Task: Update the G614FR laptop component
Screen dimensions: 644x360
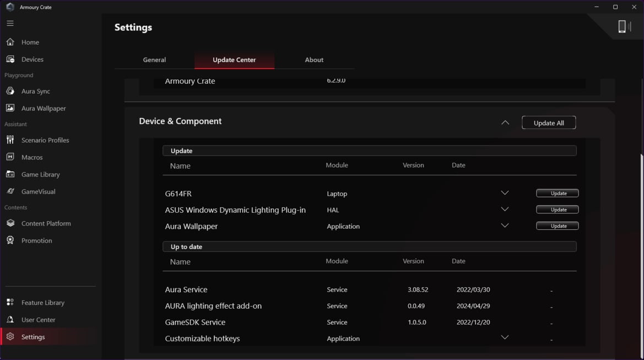Action: (558, 193)
